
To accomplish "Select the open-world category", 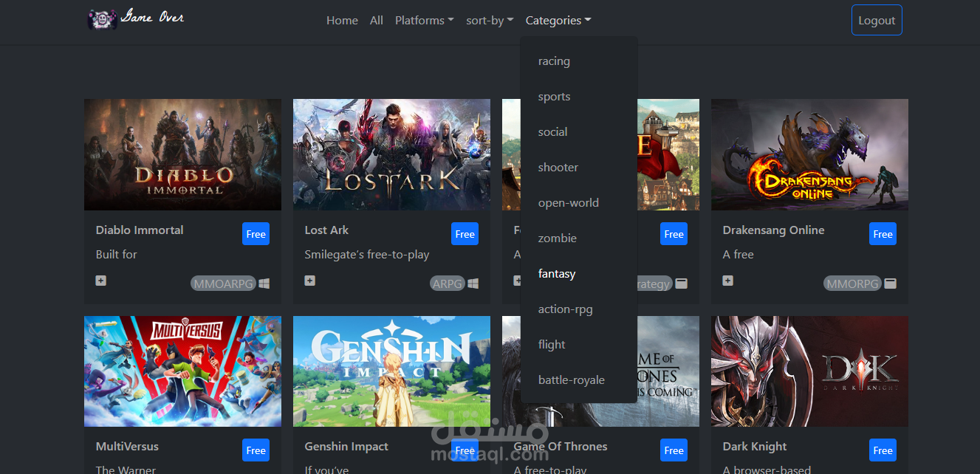I will click(579, 203).
